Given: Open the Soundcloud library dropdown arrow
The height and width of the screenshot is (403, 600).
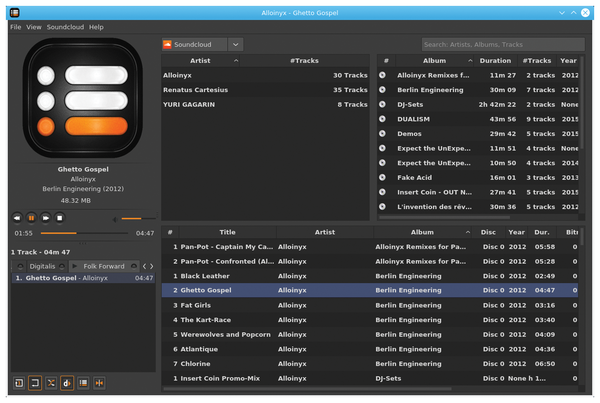Looking at the screenshot, I should click(x=236, y=44).
